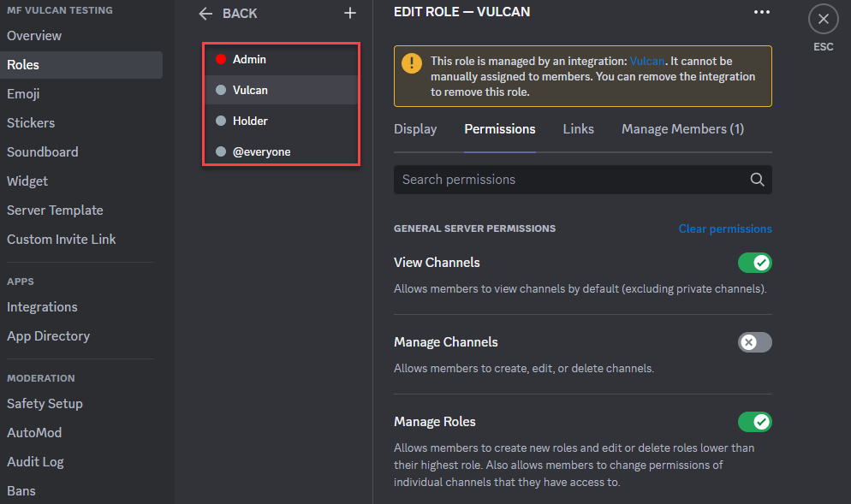This screenshot has width=851, height=504.
Task: Turn off the Manage Roles toggle
Action: point(754,422)
